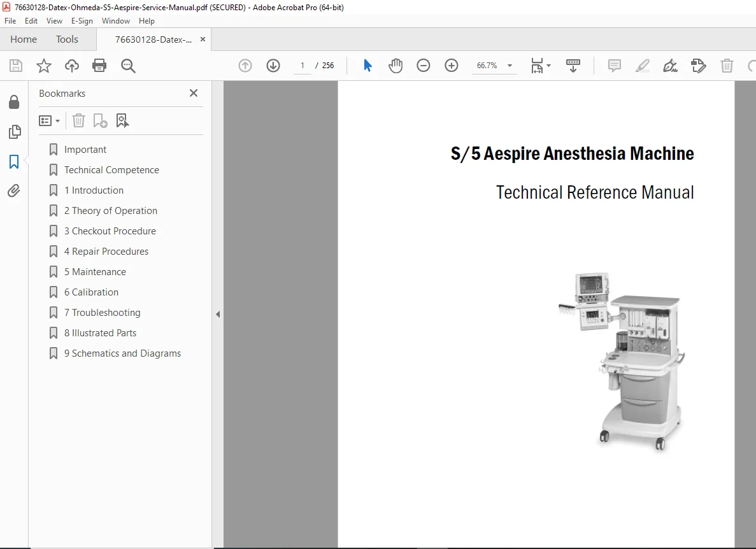Screen dimensions: 756x549
Task: Collapse the navigation pane arrow
Action: pyautogui.click(x=217, y=314)
